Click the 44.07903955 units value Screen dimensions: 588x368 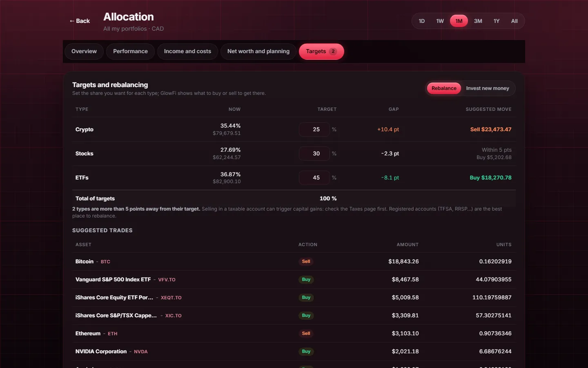pos(494,279)
